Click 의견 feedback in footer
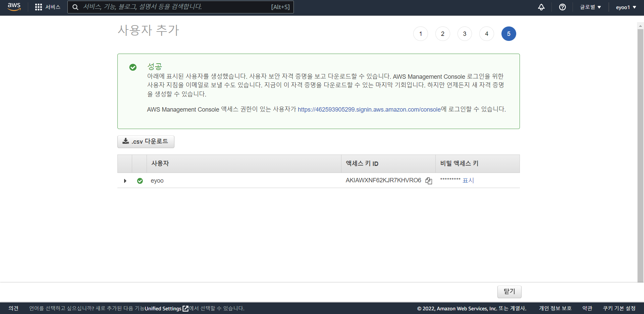Screen dimensions: 644x314 click(13, 308)
